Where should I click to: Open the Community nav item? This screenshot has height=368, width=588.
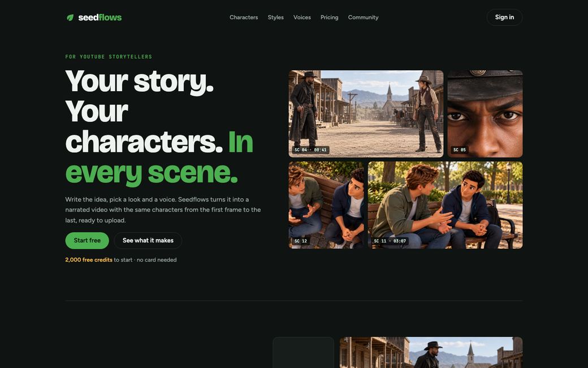pyautogui.click(x=363, y=18)
